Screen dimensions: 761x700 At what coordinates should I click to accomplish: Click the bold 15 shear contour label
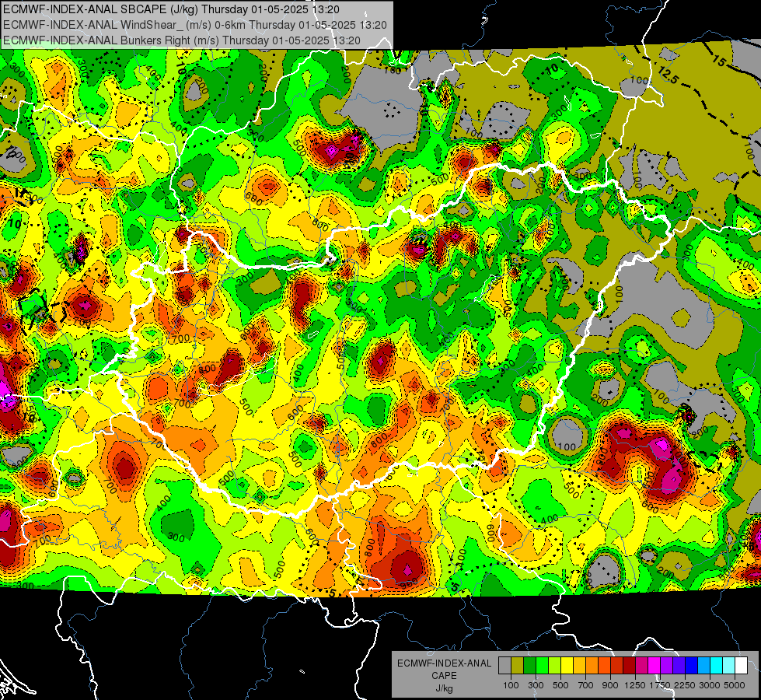click(719, 61)
